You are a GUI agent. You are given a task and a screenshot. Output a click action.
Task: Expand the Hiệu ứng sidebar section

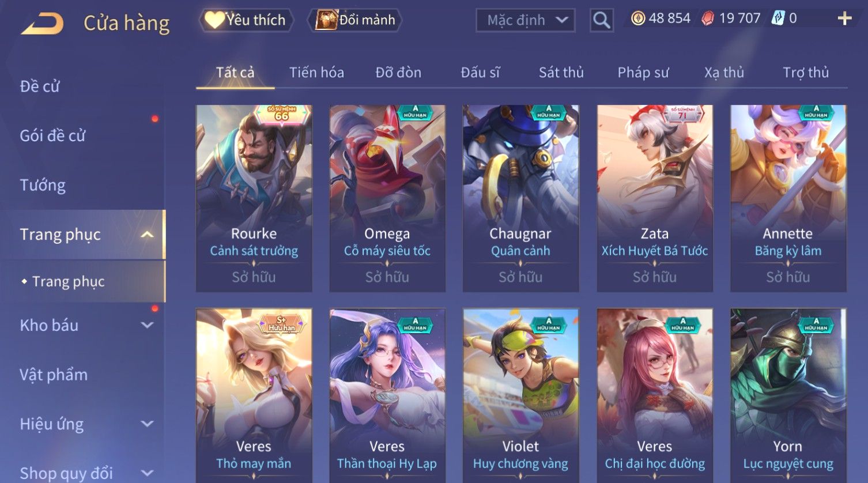[148, 424]
